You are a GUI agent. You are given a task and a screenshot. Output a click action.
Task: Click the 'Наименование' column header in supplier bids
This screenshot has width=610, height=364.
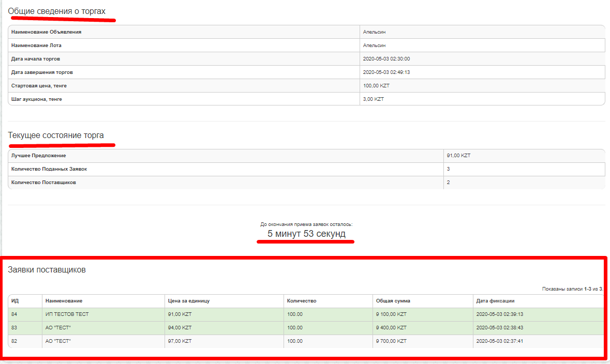click(x=64, y=301)
